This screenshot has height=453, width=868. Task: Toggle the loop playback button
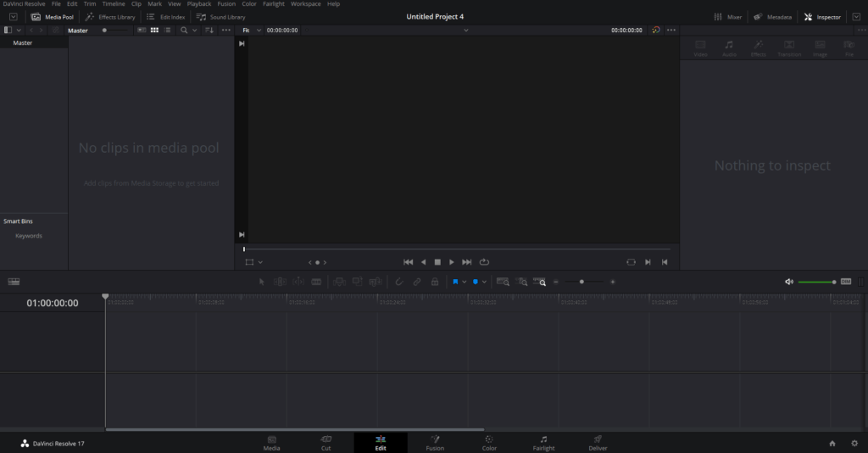pyautogui.click(x=484, y=262)
